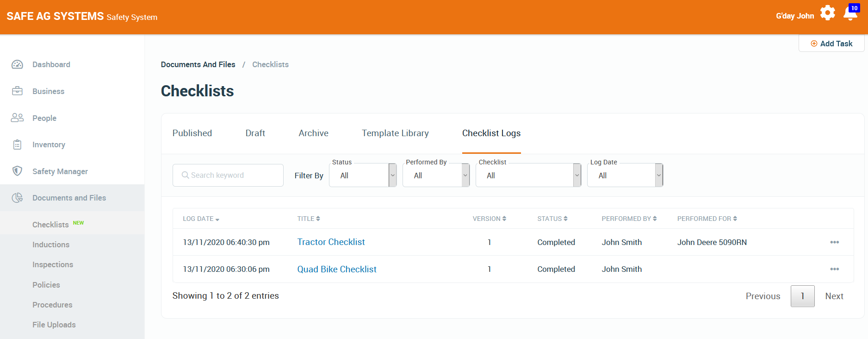Open the Tractor Checklist link
The width and height of the screenshot is (868, 339).
point(331,242)
